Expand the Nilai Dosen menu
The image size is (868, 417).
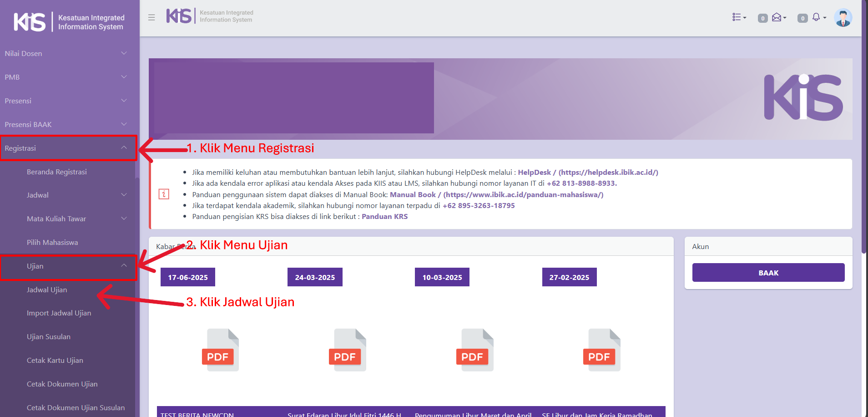pyautogui.click(x=66, y=53)
